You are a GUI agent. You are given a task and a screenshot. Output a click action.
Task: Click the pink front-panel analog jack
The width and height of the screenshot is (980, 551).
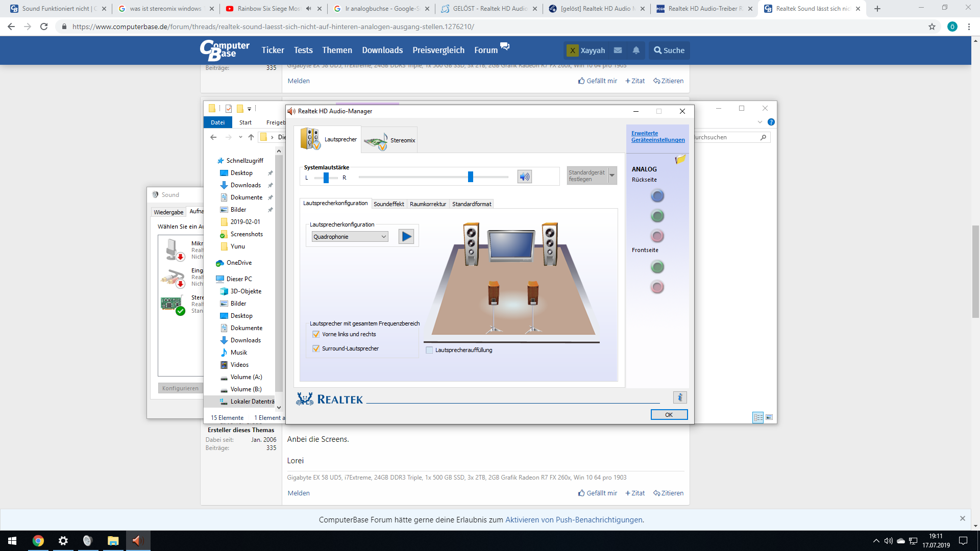pyautogui.click(x=657, y=287)
